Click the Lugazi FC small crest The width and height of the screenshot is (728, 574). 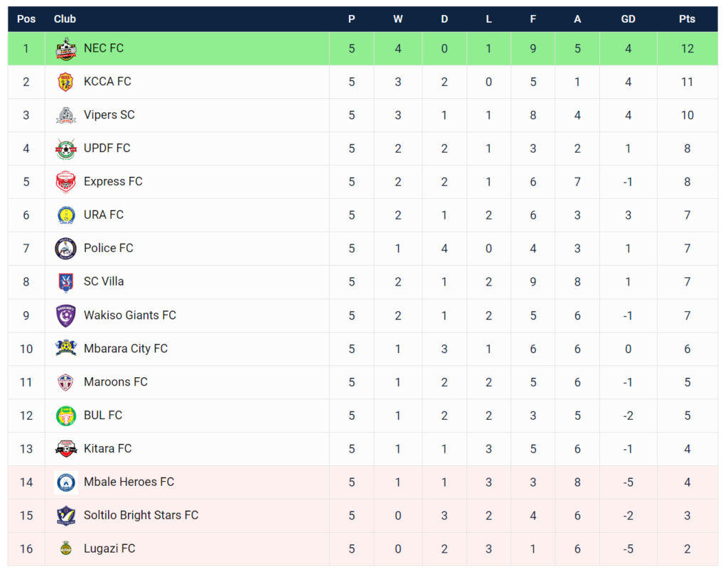66,548
